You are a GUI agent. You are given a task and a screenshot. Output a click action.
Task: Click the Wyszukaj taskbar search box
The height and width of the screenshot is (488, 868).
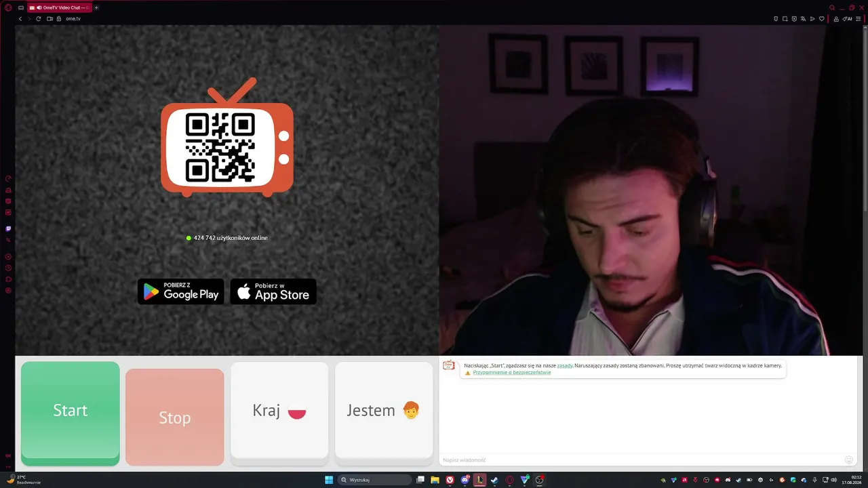pos(375,480)
